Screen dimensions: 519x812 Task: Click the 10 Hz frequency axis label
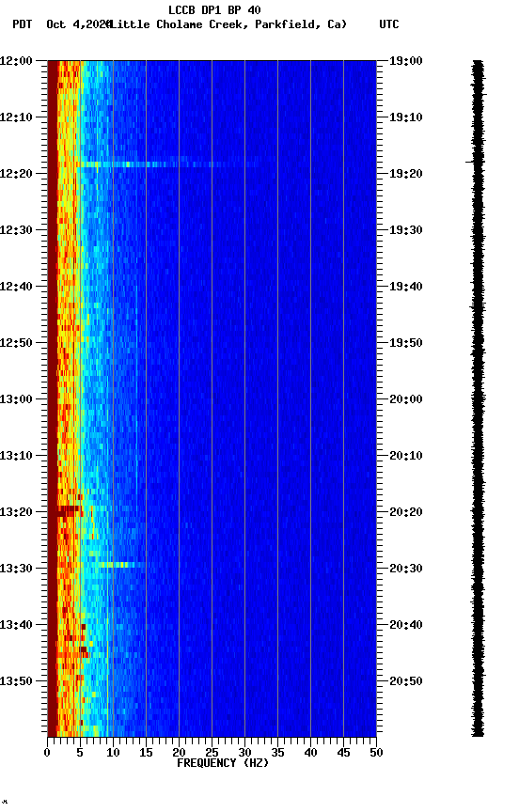113,753
